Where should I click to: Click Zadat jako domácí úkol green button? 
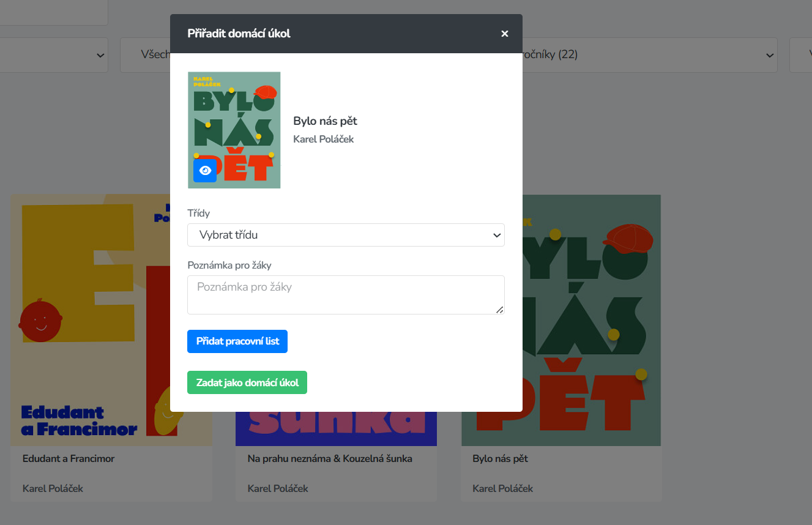point(247,382)
